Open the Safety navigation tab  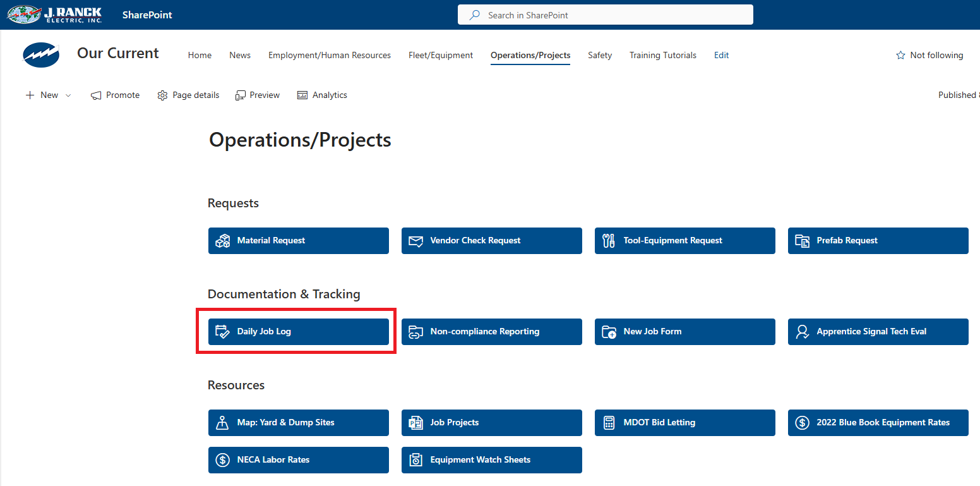[x=599, y=56]
